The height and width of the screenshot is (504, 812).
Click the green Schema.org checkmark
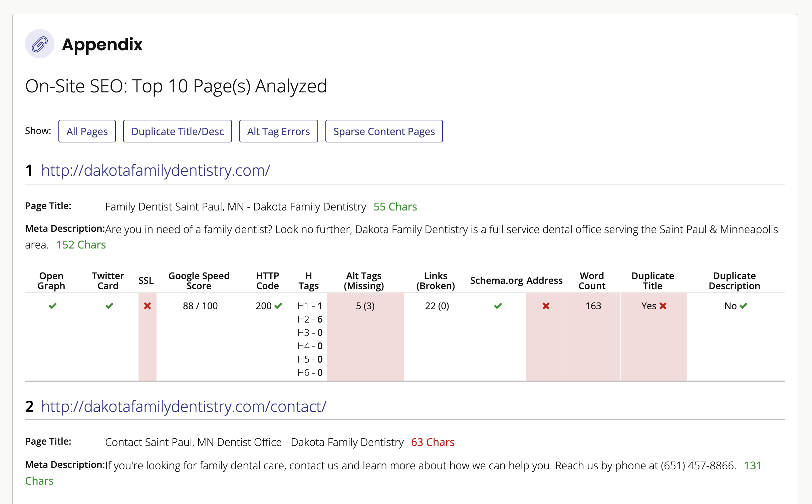pyautogui.click(x=498, y=306)
